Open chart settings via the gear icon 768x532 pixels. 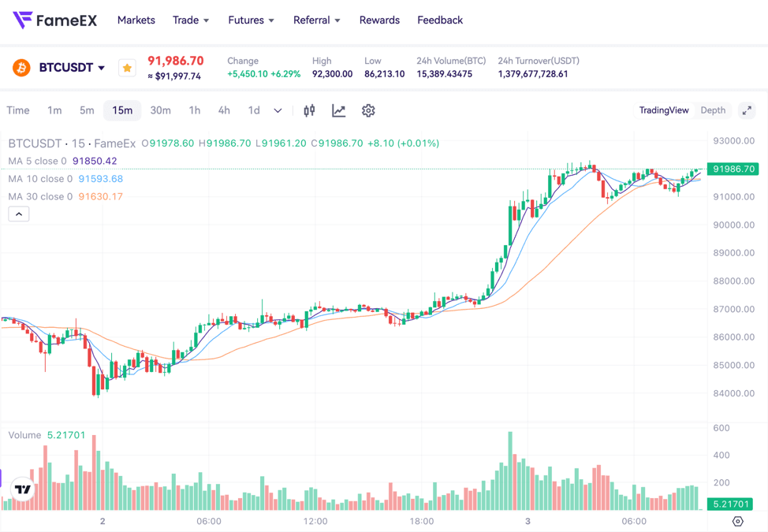pyautogui.click(x=368, y=110)
